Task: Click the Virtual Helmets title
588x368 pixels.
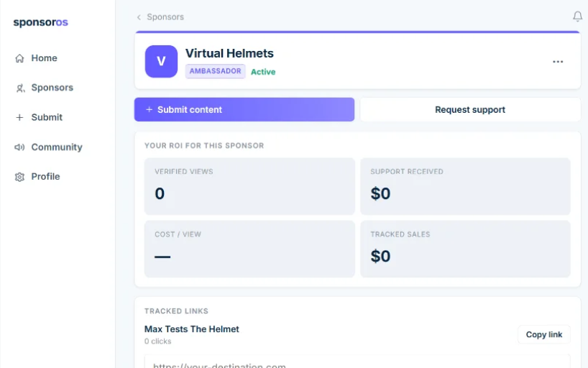Action: pyautogui.click(x=229, y=53)
